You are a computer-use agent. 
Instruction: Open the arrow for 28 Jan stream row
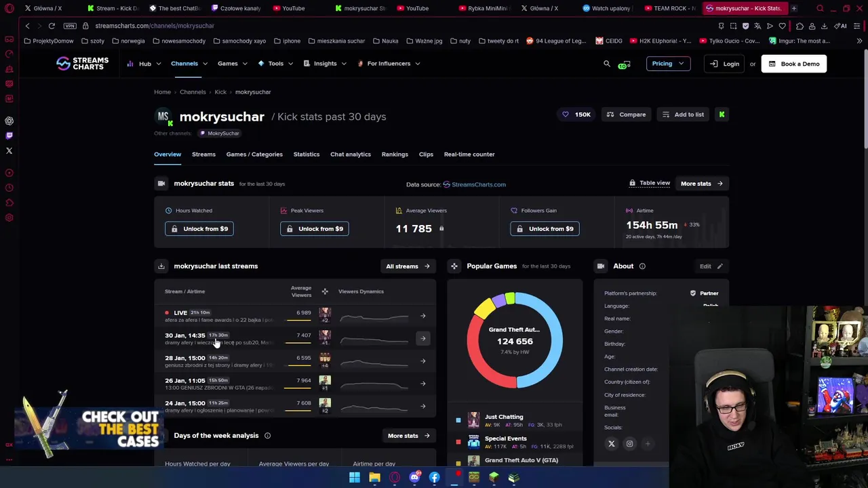click(422, 361)
